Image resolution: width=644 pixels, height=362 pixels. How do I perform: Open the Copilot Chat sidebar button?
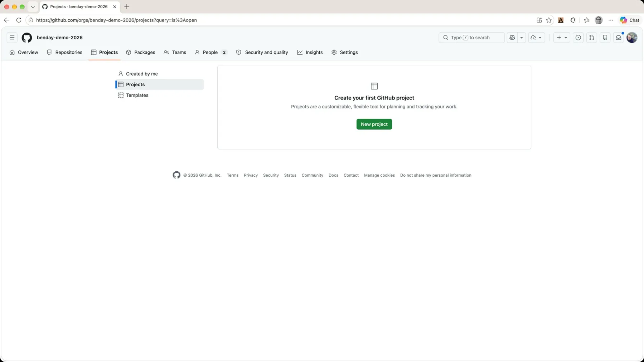pyautogui.click(x=630, y=20)
